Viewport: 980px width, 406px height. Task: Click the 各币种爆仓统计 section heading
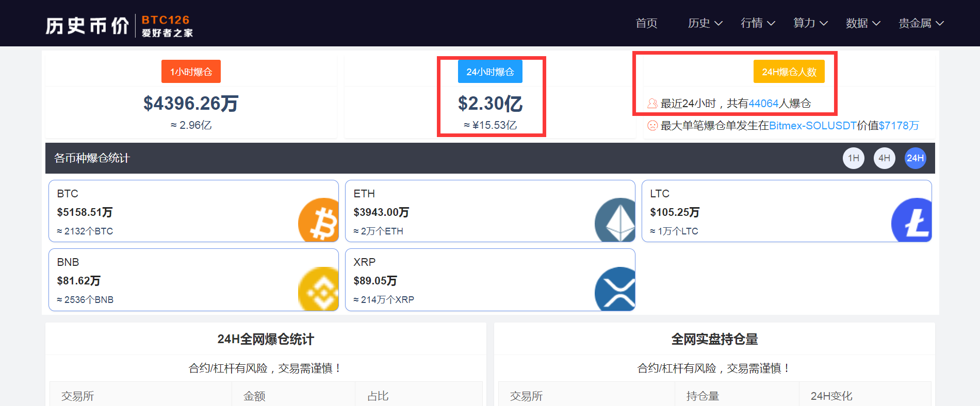(x=92, y=158)
